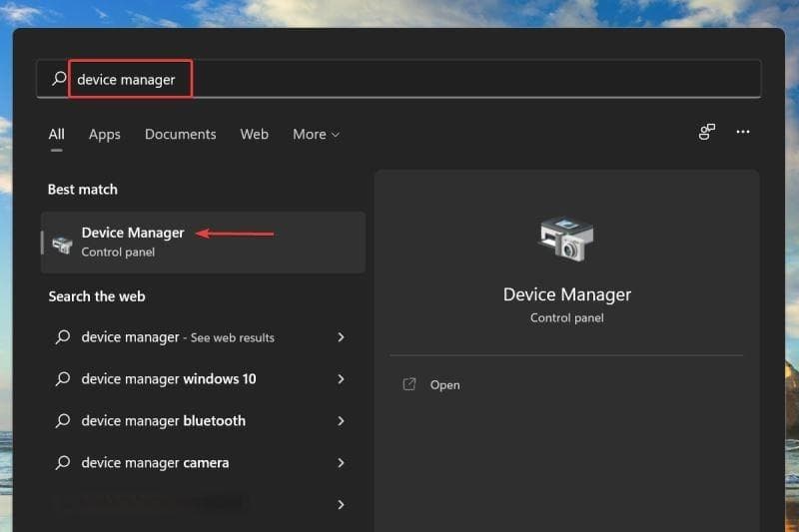Image resolution: width=799 pixels, height=532 pixels.
Task: Click search icon beside 'device manager camera'
Action: (63, 463)
